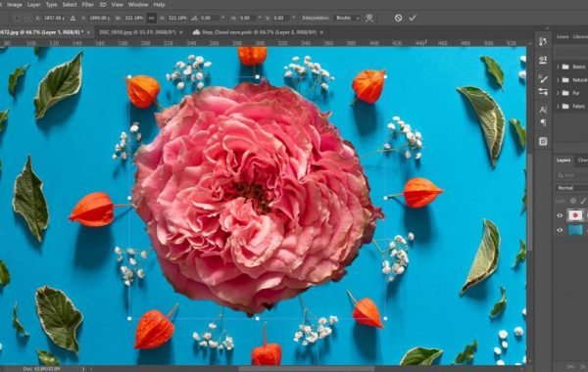588x372 pixels.
Task: Cancel the transform with the circle-slash icon
Action: 398,18
